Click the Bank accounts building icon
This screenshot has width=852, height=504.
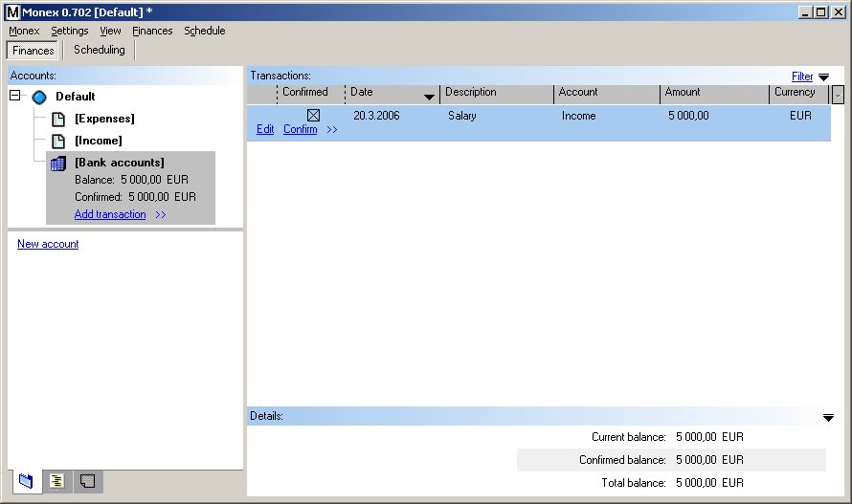click(x=58, y=164)
